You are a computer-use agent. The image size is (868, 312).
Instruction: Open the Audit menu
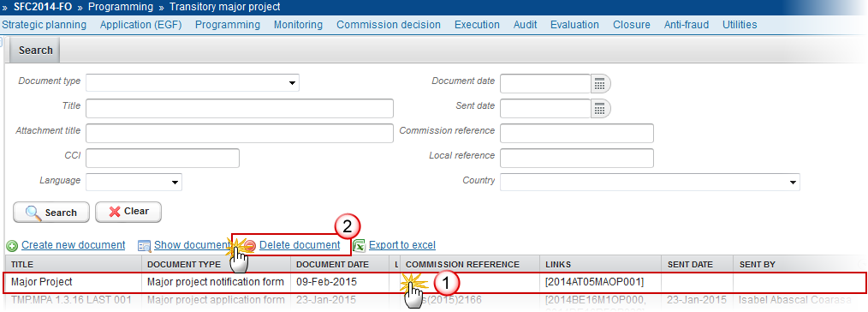(525, 25)
